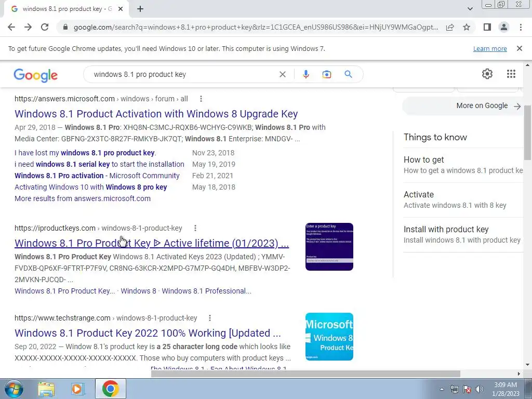532x399 pixels.
Task: Start a search by voice
Action: pos(305,74)
